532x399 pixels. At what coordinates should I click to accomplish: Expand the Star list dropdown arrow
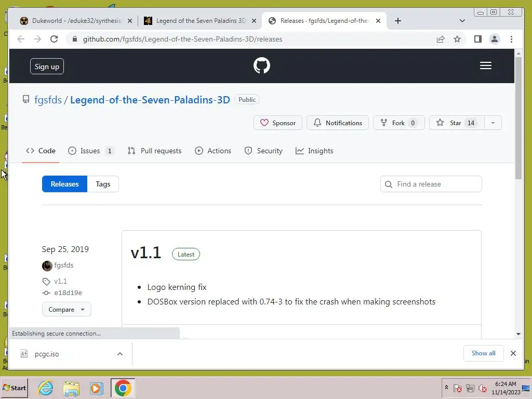493,123
